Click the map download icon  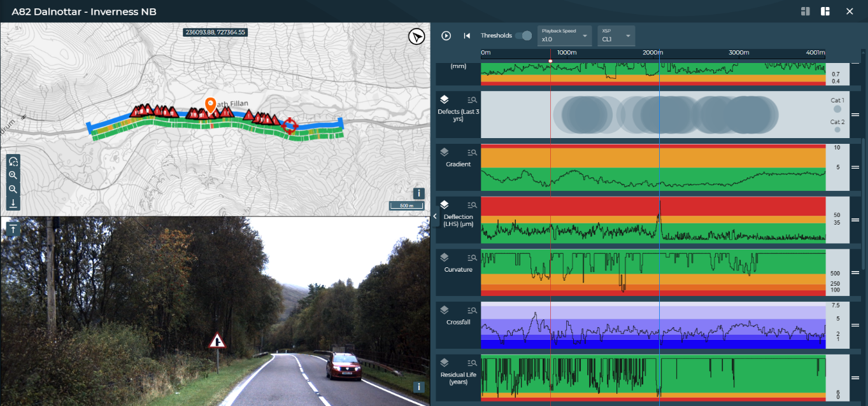pyautogui.click(x=13, y=204)
